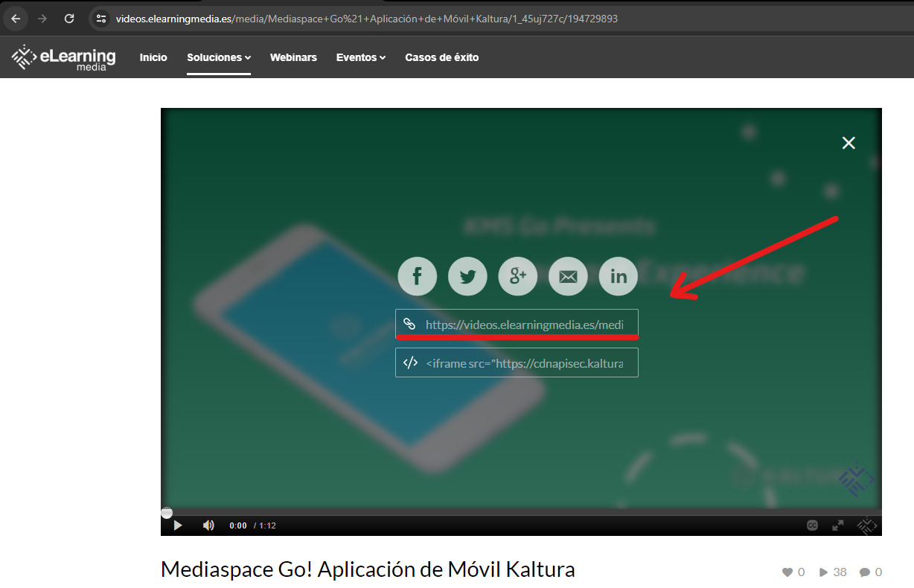Click the comments count icon
The height and width of the screenshot is (588, 914).
tap(865, 572)
